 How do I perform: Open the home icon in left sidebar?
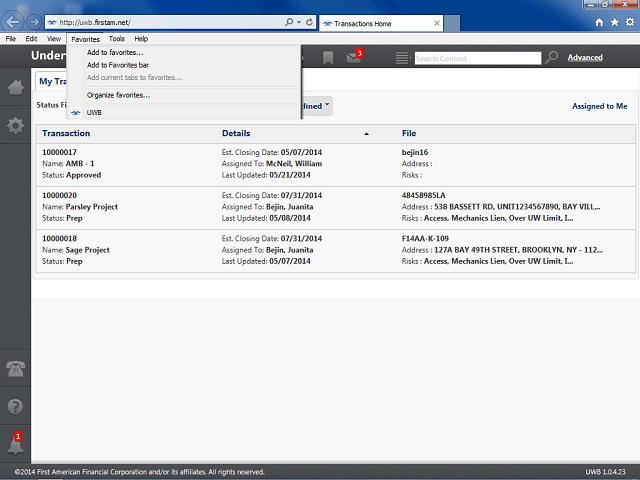tap(16, 87)
